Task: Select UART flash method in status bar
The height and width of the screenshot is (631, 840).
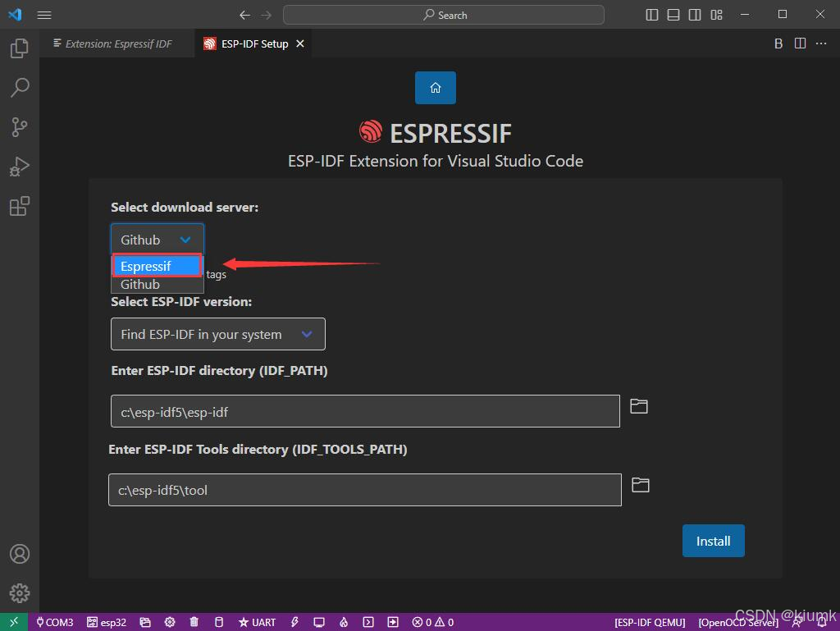Action: (257, 622)
